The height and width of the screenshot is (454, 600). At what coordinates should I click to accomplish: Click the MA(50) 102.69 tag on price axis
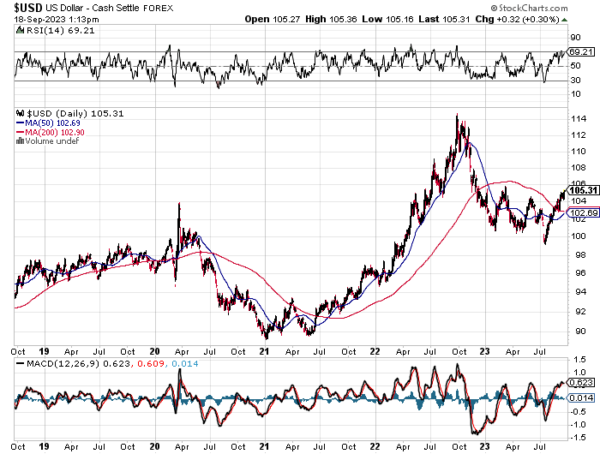[x=582, y=212]
